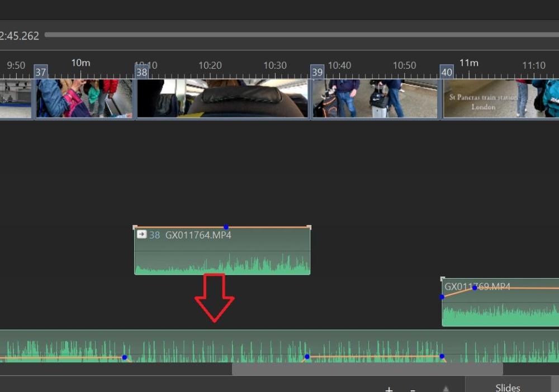Select the GX011764.MP4 audio clip
The width and height of the screenshot is (559, 392).
pyautogui.click(x=222, y=250)
